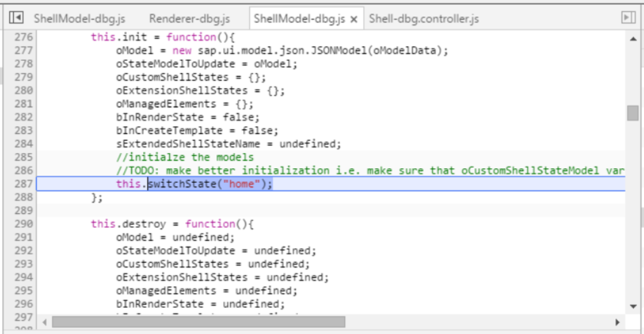Click 'oExtensionShellStates = undefined;' line

click(222, 277)
